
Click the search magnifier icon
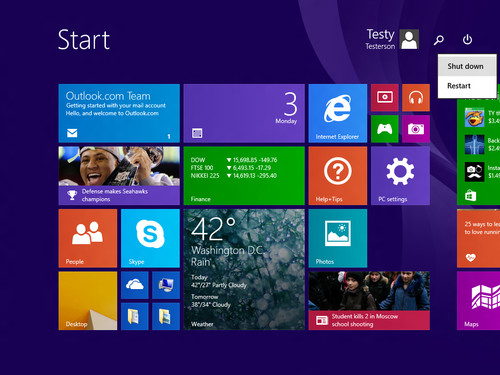439,40
